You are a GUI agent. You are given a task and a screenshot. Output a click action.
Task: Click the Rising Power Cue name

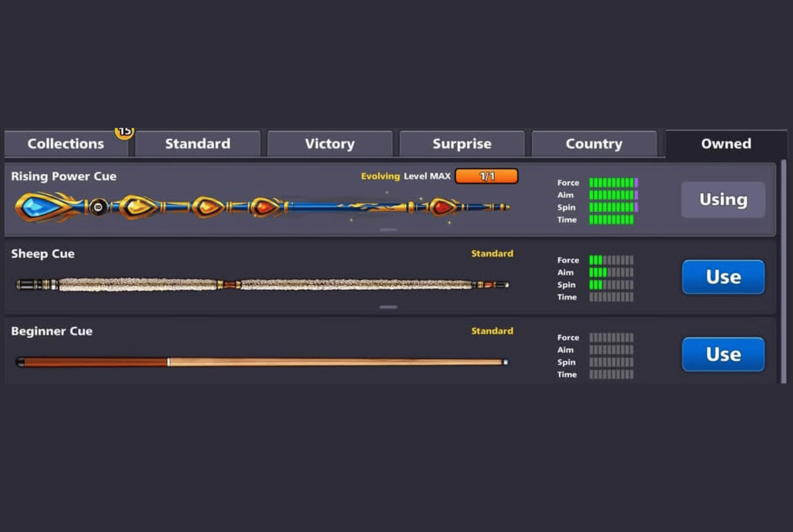(x=64, y=176)
